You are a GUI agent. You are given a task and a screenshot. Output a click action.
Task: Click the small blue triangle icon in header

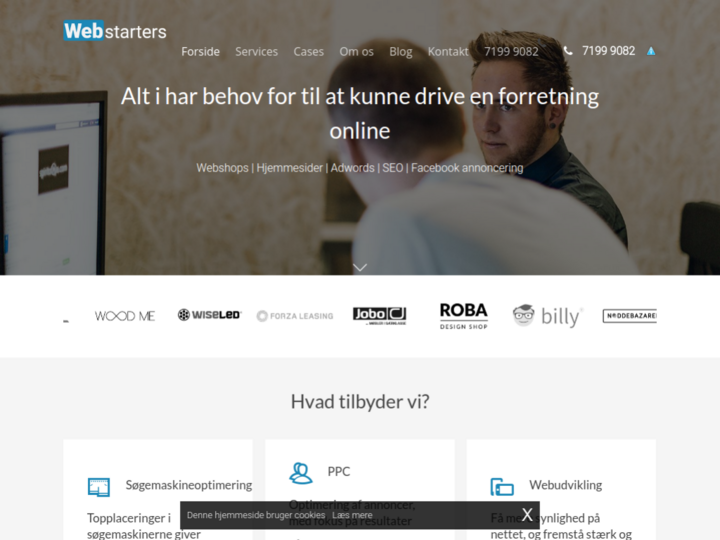tap(651, 51)
